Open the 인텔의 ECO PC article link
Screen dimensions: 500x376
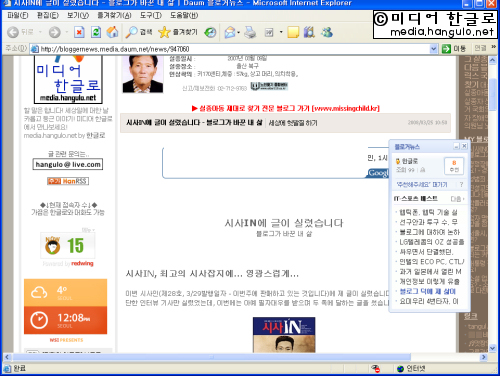432,262
